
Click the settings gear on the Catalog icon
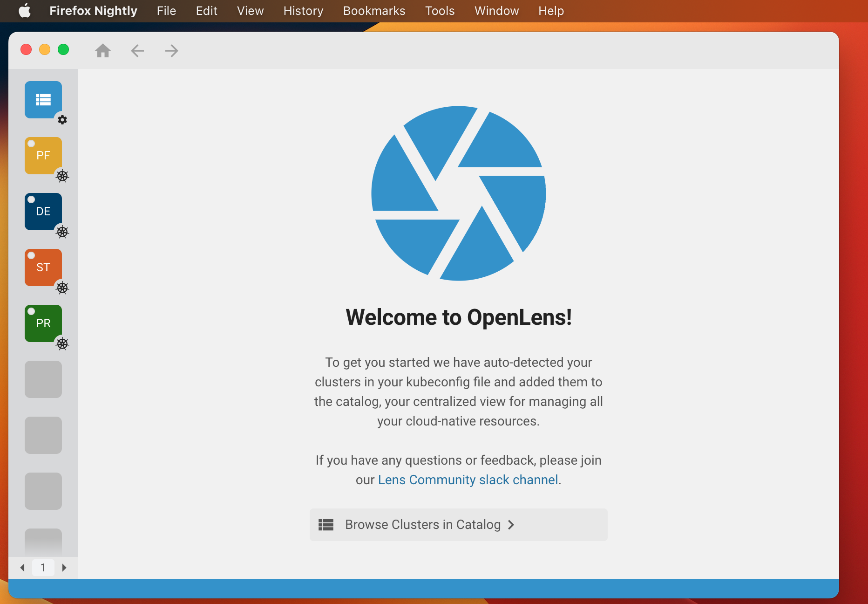(63, 120)
